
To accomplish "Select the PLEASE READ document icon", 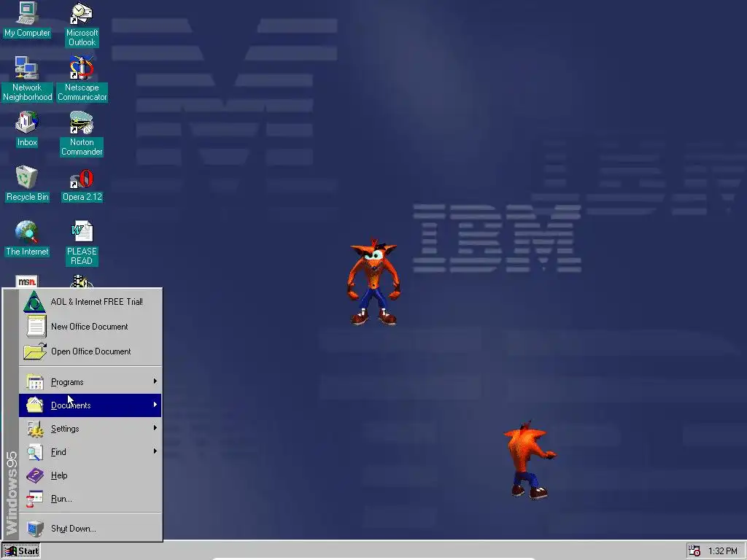I will 82,232.
